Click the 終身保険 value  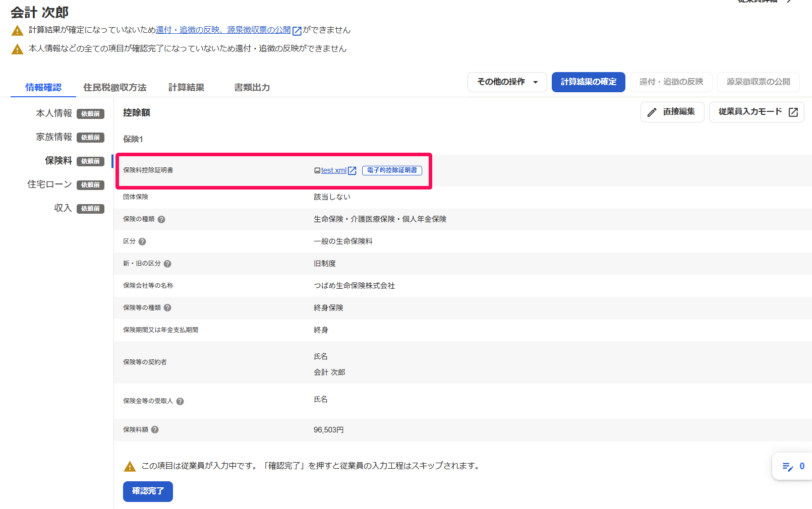(x=328, y=308)
